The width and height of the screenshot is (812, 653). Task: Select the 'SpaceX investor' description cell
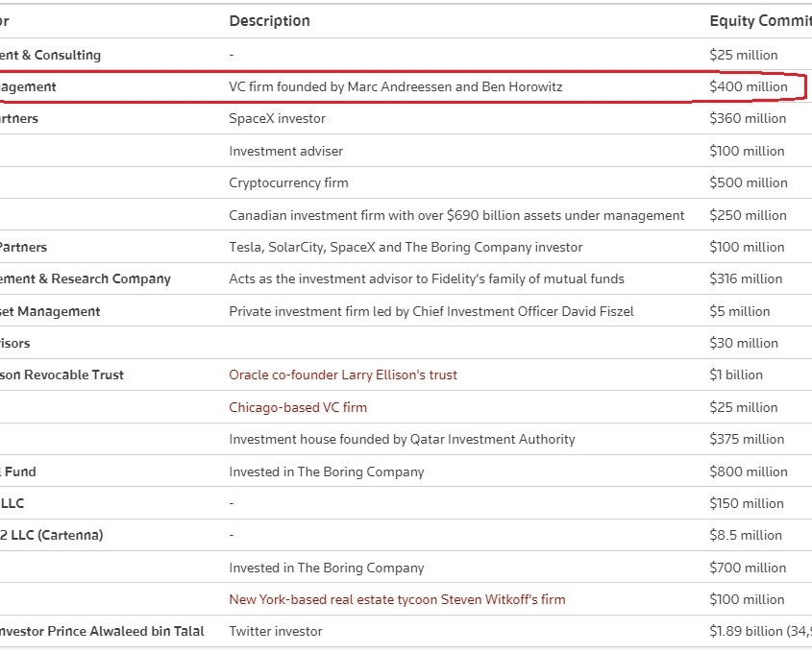click(x=277, y=118)
